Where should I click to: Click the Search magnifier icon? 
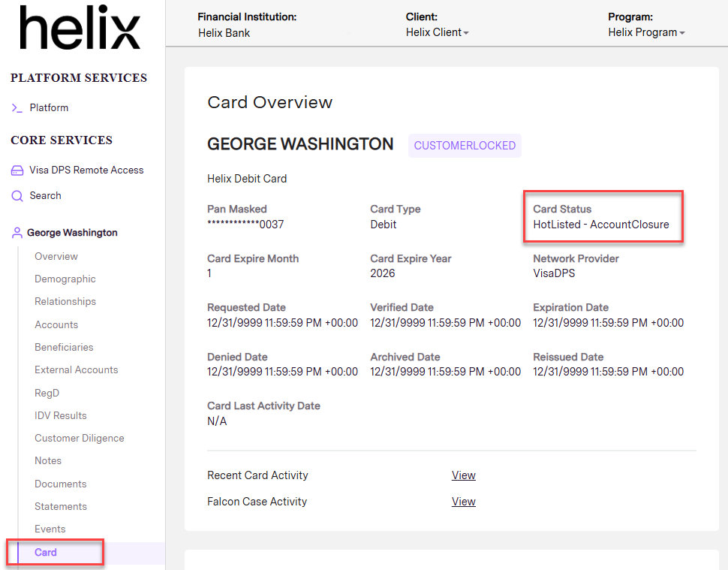tap(17, 196)
